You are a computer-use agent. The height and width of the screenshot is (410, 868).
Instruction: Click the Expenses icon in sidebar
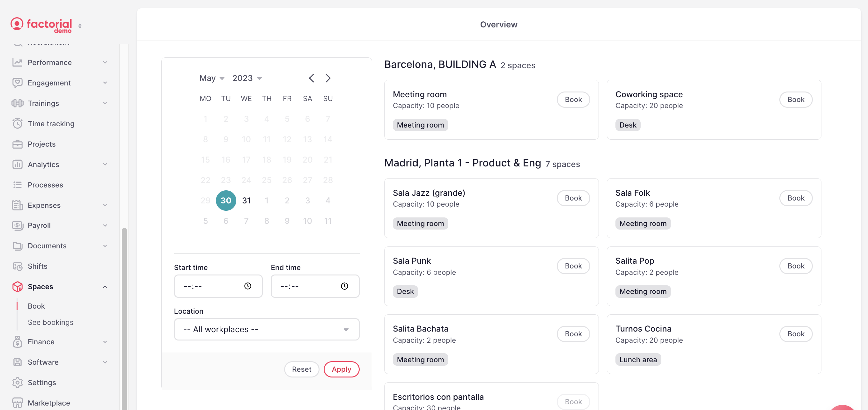click(17, 205)
